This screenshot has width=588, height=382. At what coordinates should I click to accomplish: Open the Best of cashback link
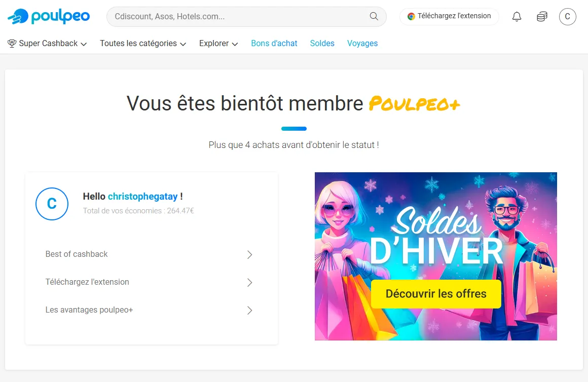149,254
